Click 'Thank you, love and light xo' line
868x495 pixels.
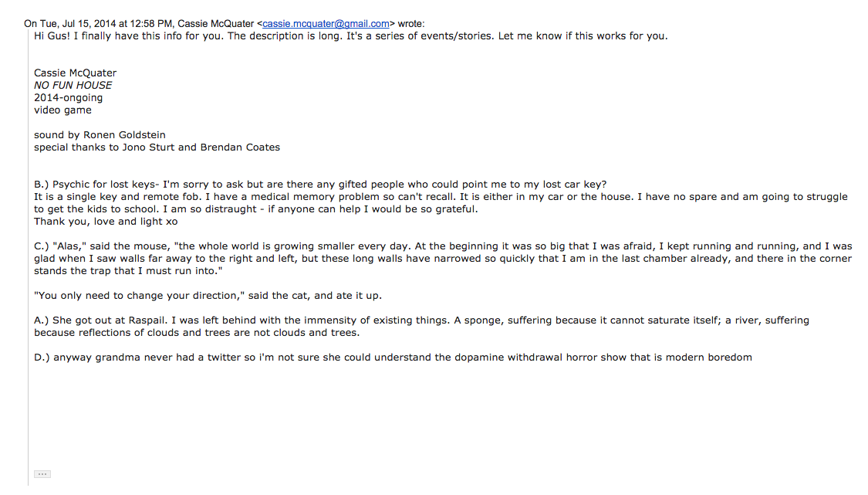[106, 222]
